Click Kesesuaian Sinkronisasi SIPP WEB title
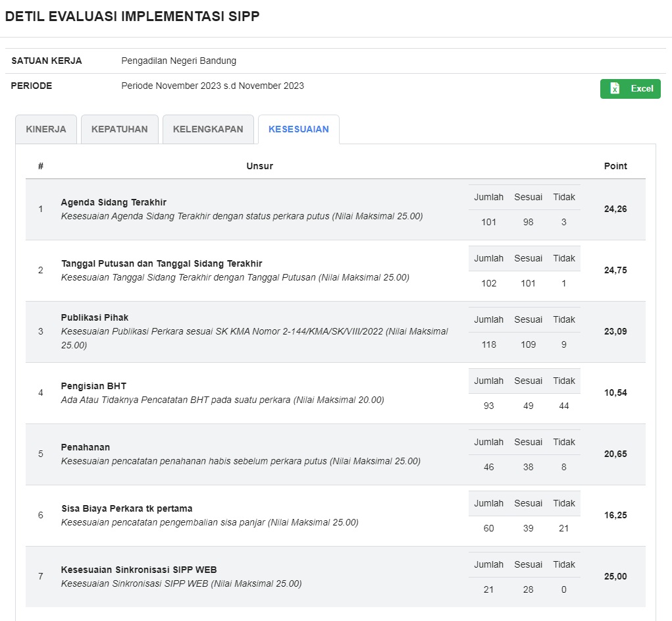The image size is (672, 621). point(139,570)
